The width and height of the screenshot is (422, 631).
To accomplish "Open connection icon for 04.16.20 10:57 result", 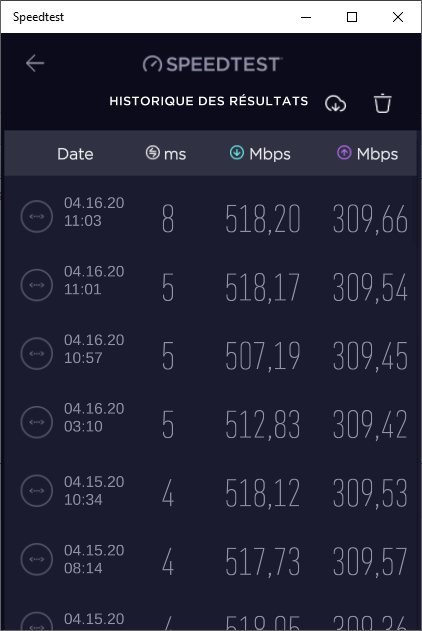I will pos(37,353).
